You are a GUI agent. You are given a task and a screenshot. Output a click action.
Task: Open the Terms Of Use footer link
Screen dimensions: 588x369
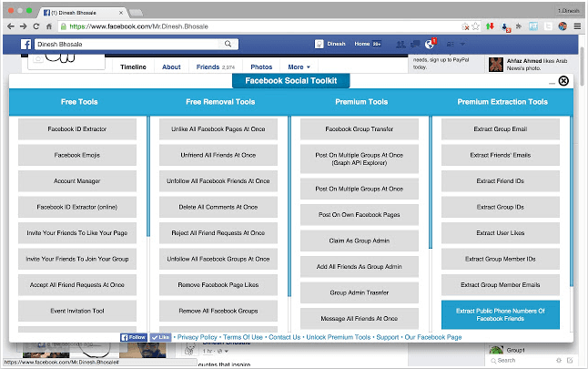[243, 337]
